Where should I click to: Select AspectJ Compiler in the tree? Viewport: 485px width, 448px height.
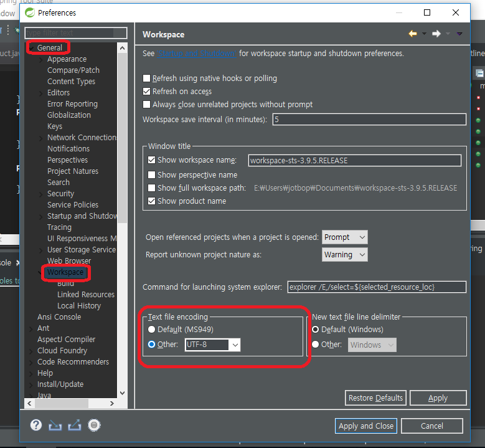[x=66, y=340]
